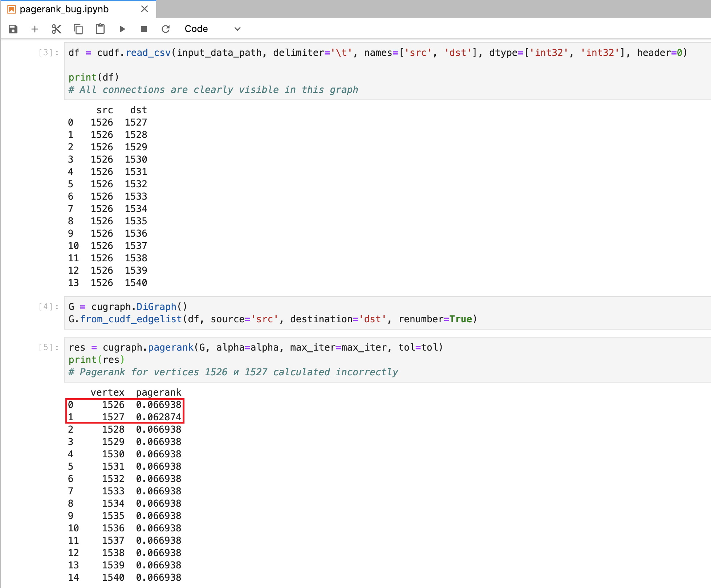This screenshot has width=711, height=588.
Task: Restart the kernel
Action: [x=166, y=29]
